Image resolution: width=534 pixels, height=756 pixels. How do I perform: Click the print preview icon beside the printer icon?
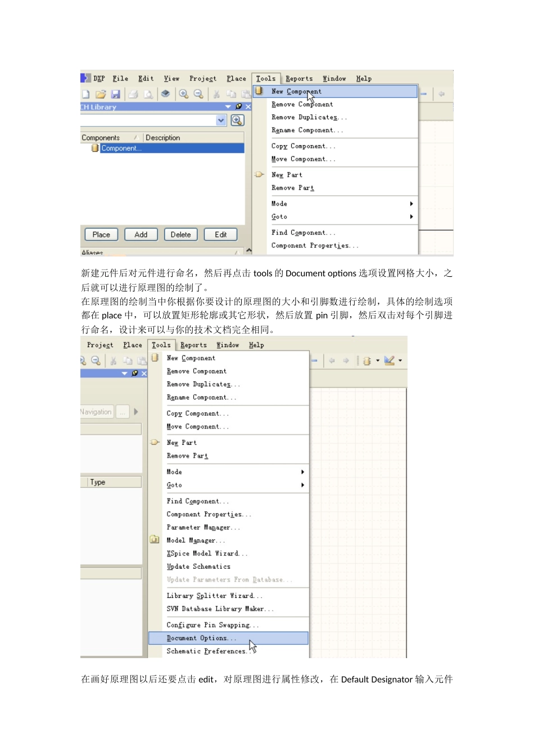coord(148,94)
